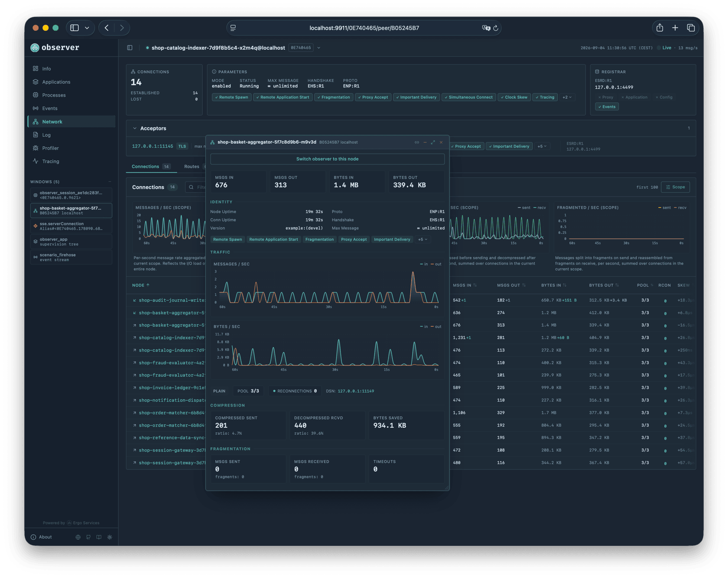Open the GitHub icon in sidebar footer
The height and width of the screenshot is (578, 728).
pyautogui.click(x=88, y=537)
